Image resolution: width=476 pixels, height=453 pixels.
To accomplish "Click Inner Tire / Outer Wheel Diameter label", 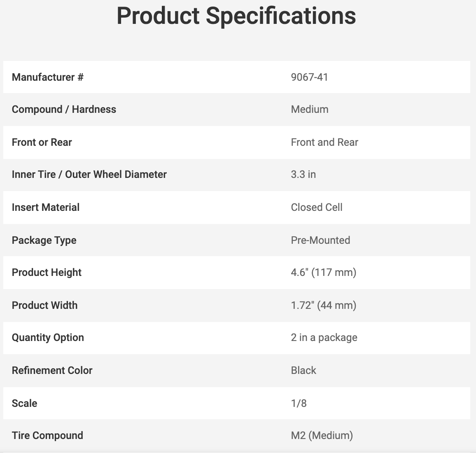I will [x=89, y=174].
